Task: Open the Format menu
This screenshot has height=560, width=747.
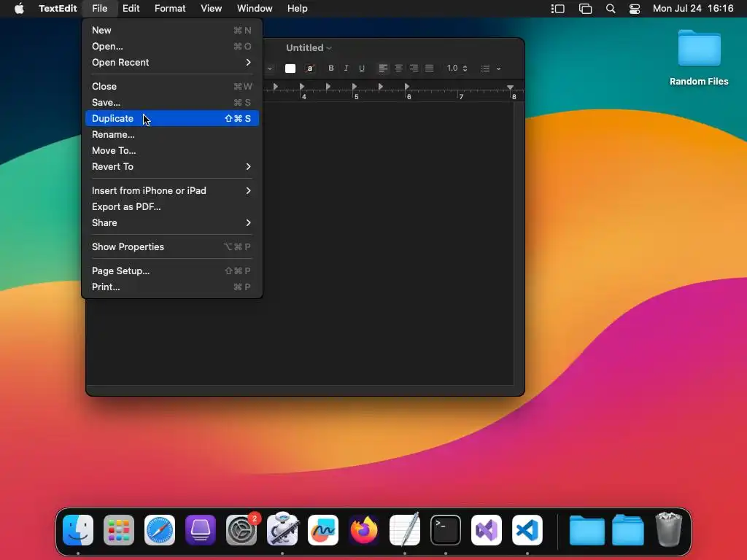Action: coord(170,9)
